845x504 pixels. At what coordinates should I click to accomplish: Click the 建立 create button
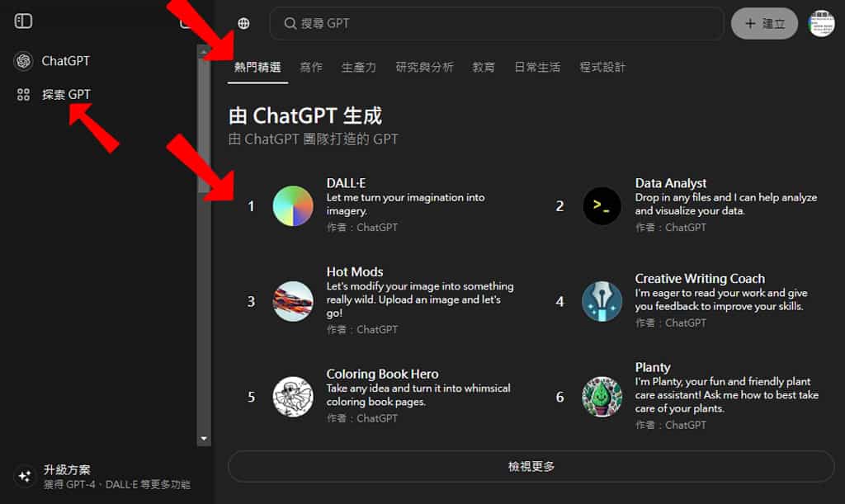click(x=764, y=23)
